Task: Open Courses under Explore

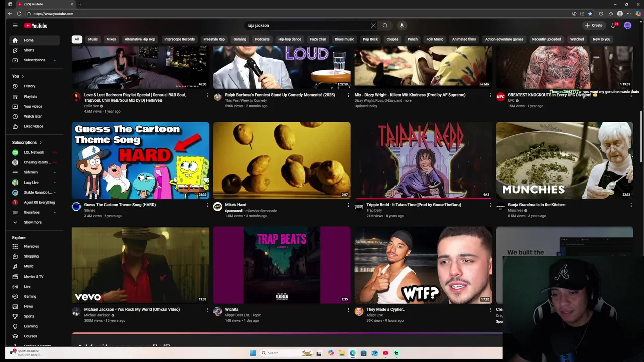Action: [34, 336]
